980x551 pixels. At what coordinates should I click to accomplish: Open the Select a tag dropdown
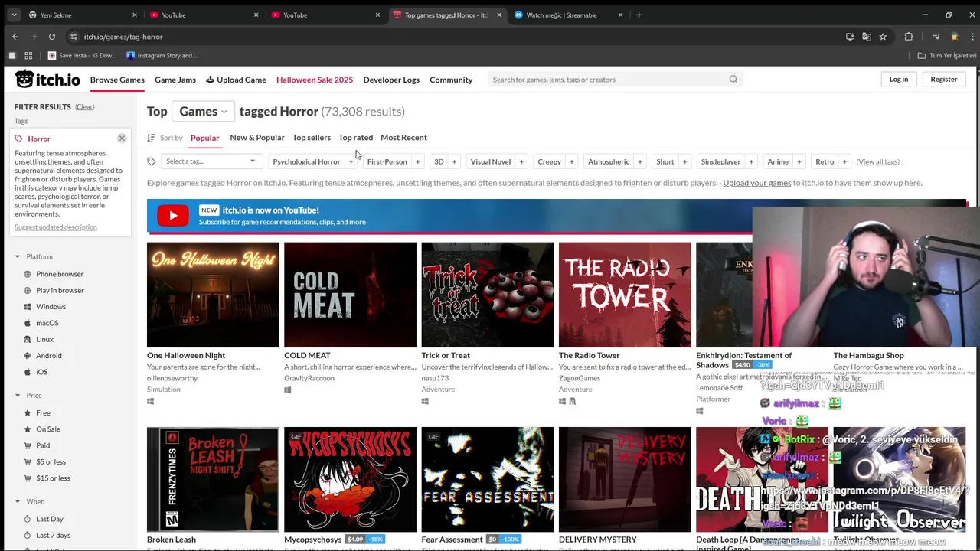pyautogui.click(x=211, y=161)
